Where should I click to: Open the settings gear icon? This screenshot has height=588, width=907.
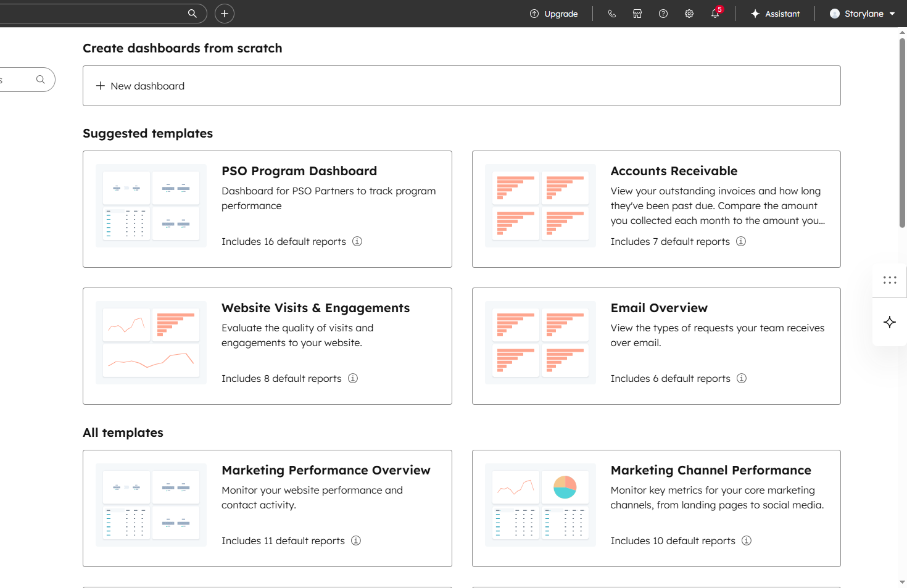tap(689, 14)
